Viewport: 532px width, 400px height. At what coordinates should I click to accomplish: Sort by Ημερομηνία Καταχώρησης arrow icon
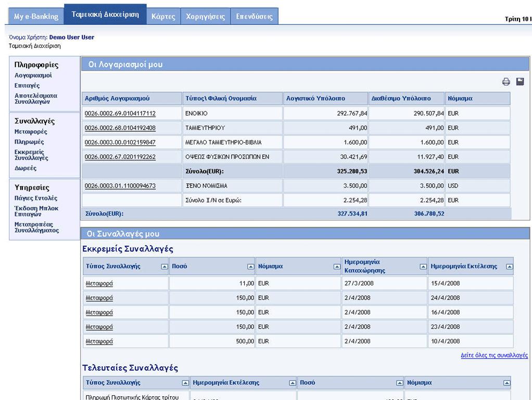pos(423,267)
